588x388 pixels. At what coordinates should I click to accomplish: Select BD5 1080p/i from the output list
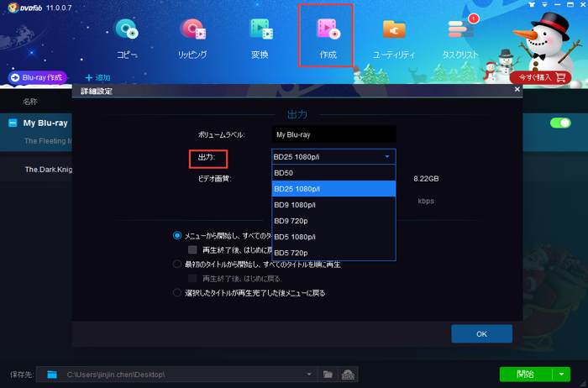pyautogui.click(x=333, y=237)
